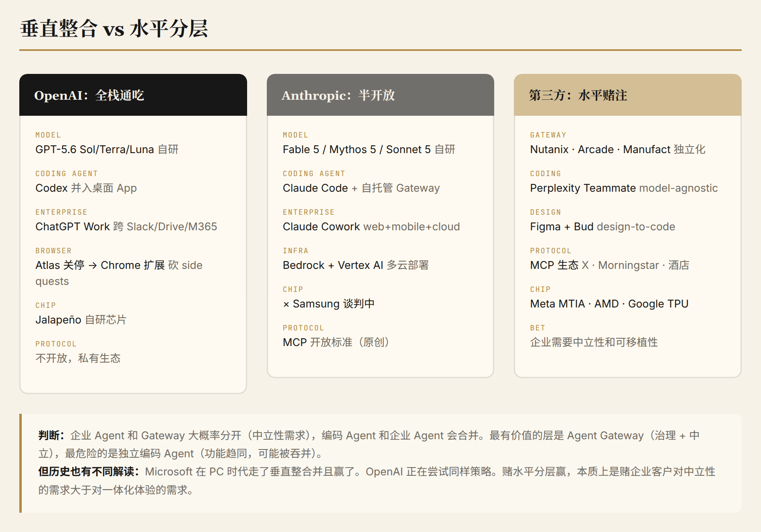Screen dimensions: 761x532
Task: Select the Anthropic：半开放 card header
Action: point(380,95)
